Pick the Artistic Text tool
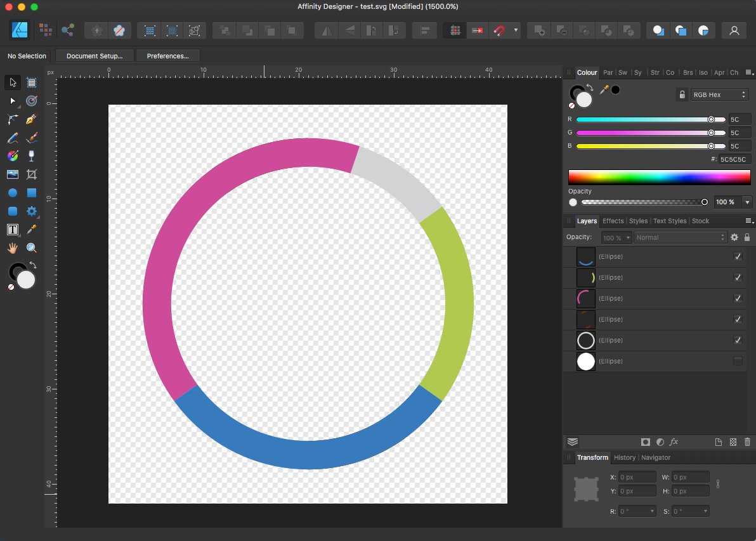756x541 pixels. [x=11, y=230]
